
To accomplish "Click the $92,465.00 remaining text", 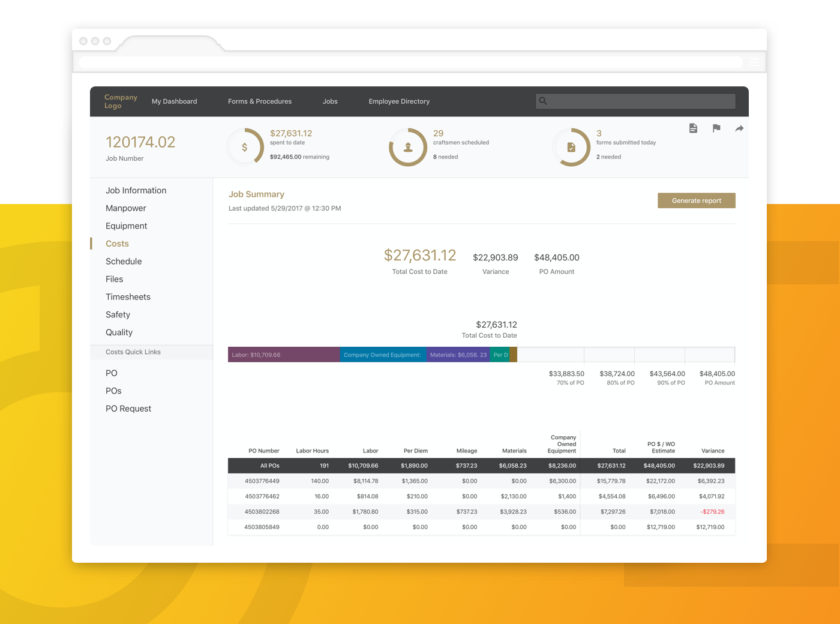I will pos(299,157).
